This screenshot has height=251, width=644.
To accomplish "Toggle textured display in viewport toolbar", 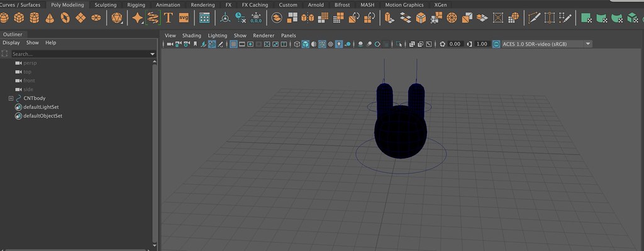I will point(331,44).
